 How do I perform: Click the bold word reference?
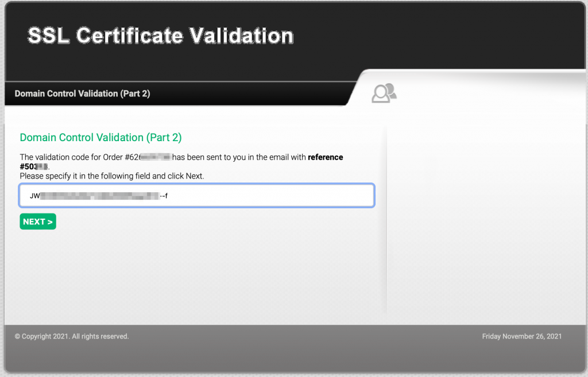[x=325, y=157]
